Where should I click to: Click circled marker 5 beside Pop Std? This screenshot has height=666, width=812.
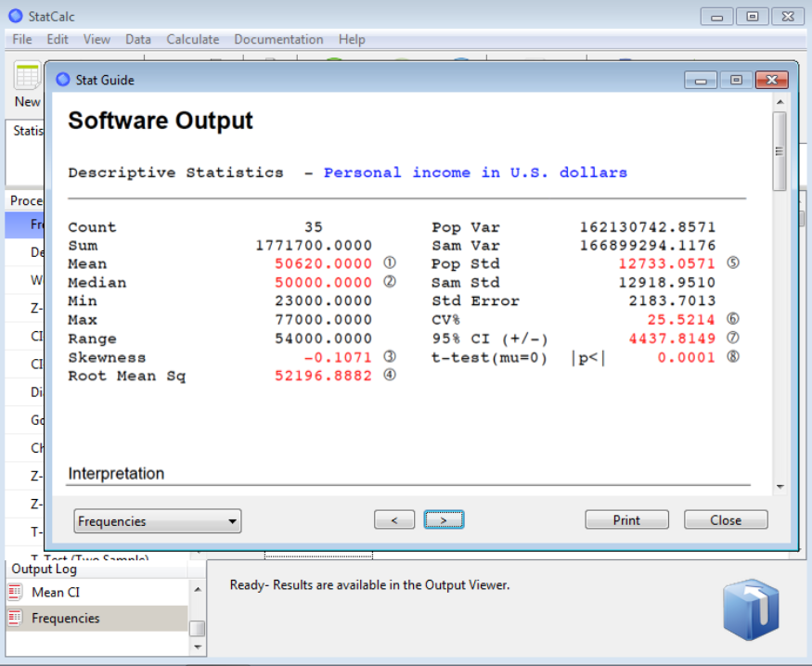click(x=733, y=263)
